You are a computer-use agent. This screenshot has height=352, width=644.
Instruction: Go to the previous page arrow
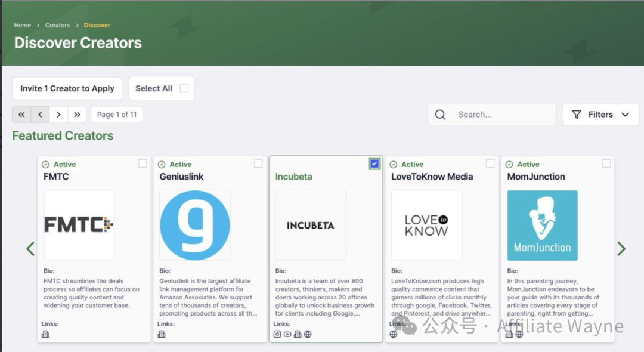coord(41,115)
